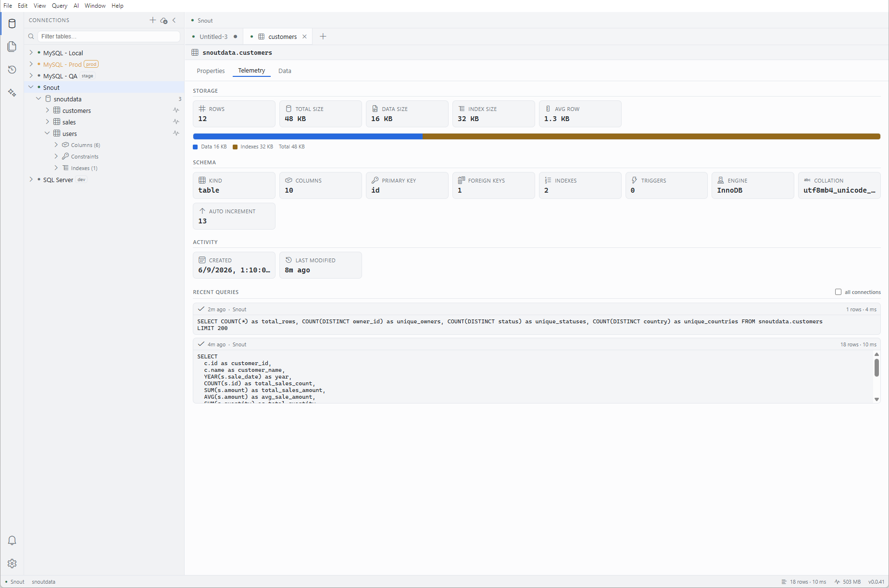Click the prod tag on MySQL - Prod
Screen dimensions: 889x588
(x=91, y=64)
